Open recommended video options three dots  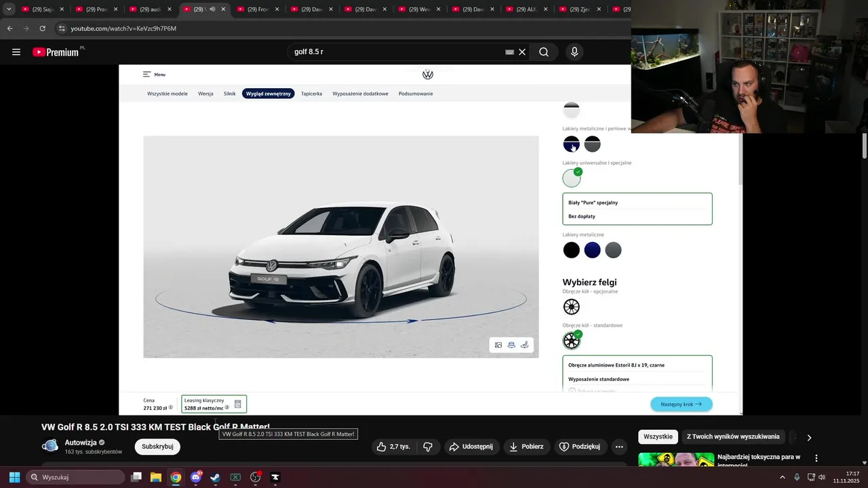coord(816,458)
